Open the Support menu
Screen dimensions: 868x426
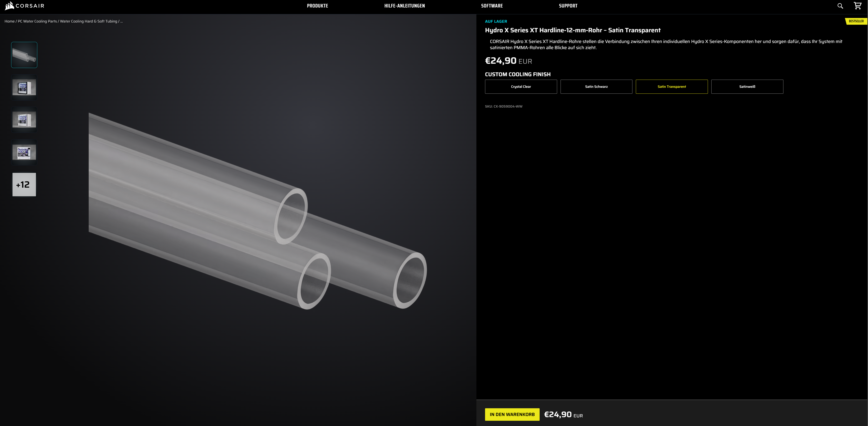(x=568, y=6)
